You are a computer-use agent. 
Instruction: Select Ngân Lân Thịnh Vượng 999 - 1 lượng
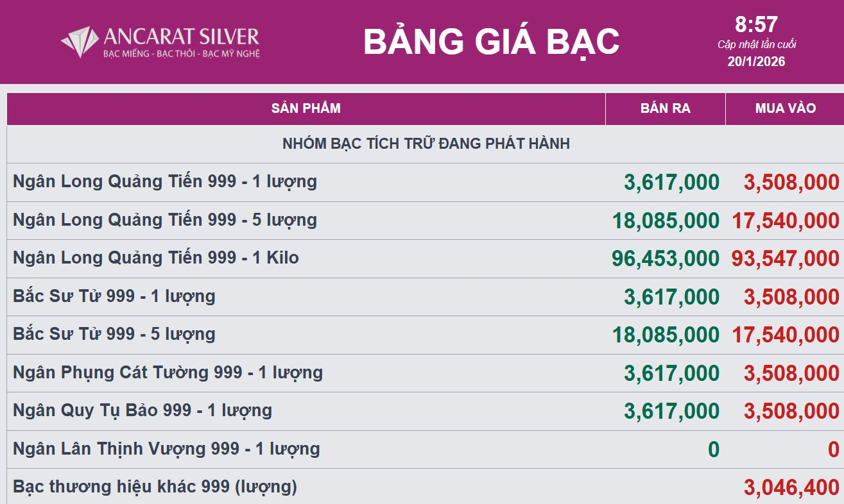click(x=166, y=449)
